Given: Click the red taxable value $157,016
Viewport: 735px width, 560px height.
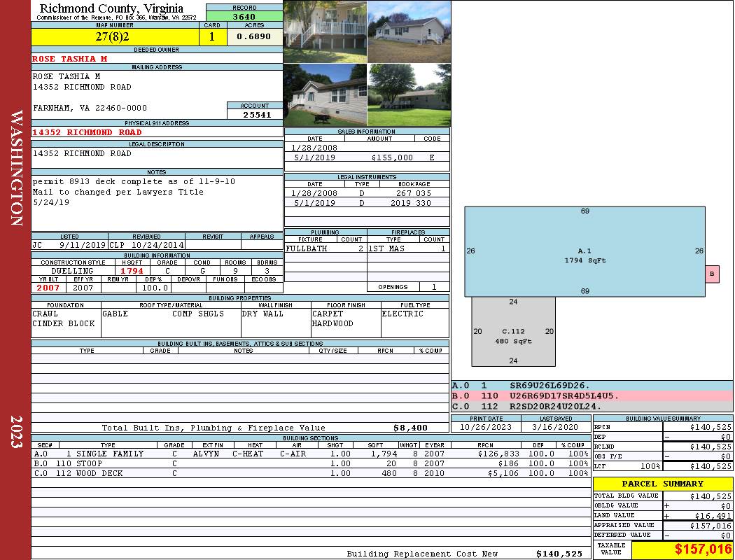Looking at the screenshot, I should click(703, 549).
